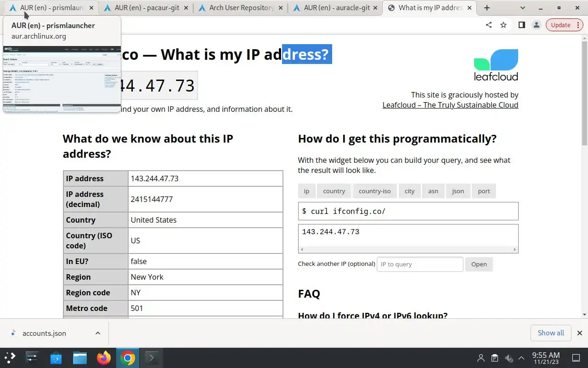Click the muted volume tray icon
588x368 pixels.
coord(509,358)
